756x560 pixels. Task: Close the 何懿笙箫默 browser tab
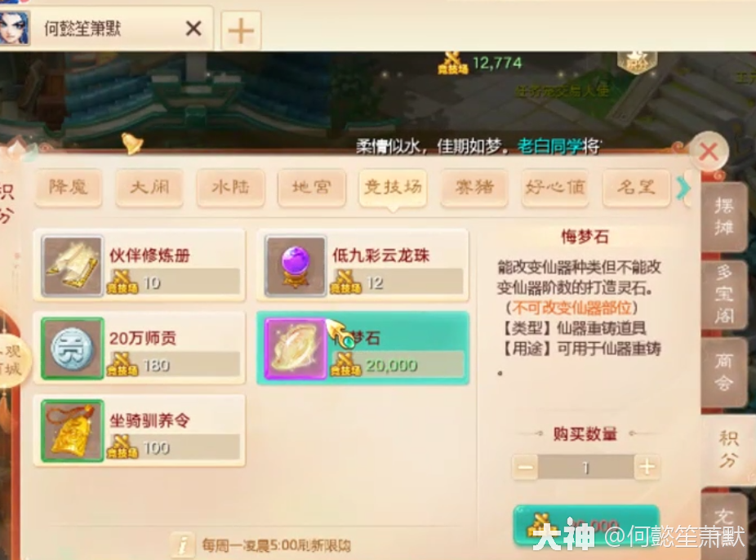[x=193, y=29]
